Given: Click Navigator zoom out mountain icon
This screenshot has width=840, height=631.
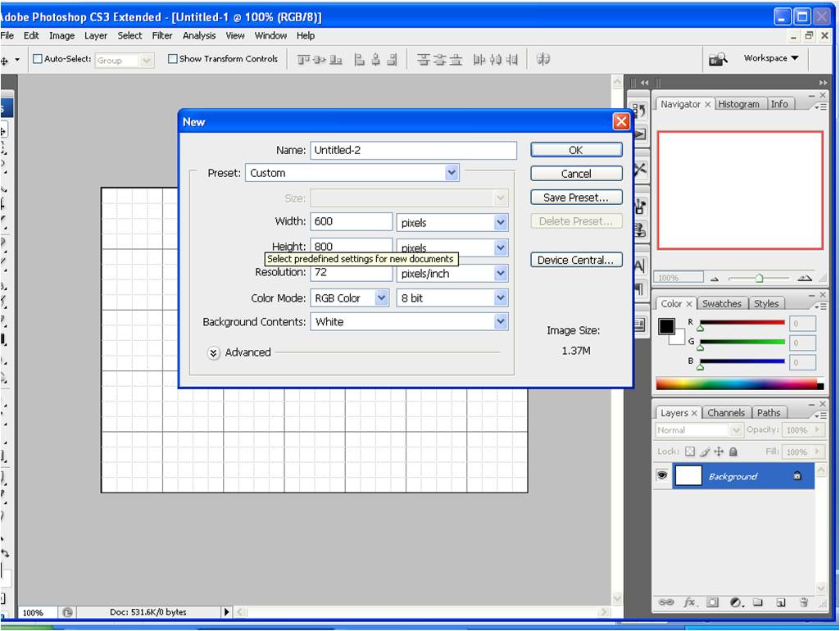Looking at the screenshot, I should (714, 279).
